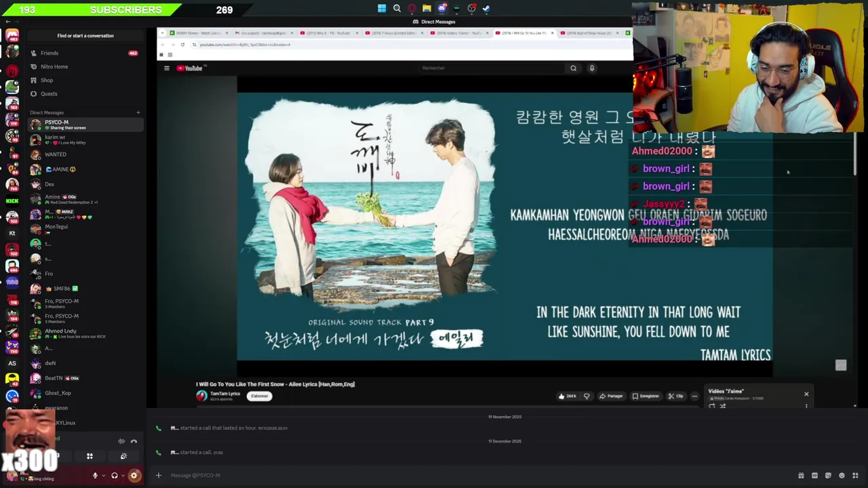This screenshot has width=868, height=488.
Task: Open Steam icon in top bar
Action: [x=486, y=9]
